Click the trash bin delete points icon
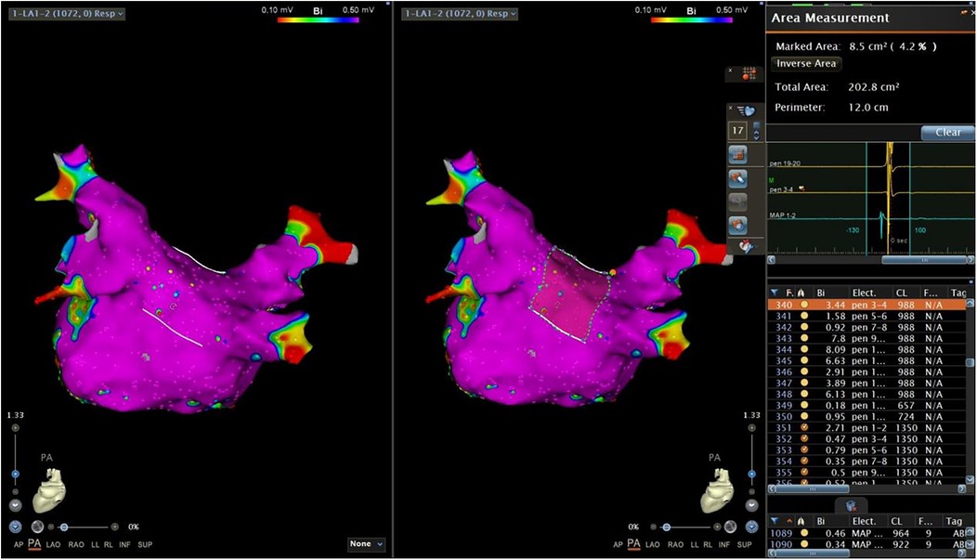Image resolution: width=977 pixels, height=560 pixels. point(851,505)
